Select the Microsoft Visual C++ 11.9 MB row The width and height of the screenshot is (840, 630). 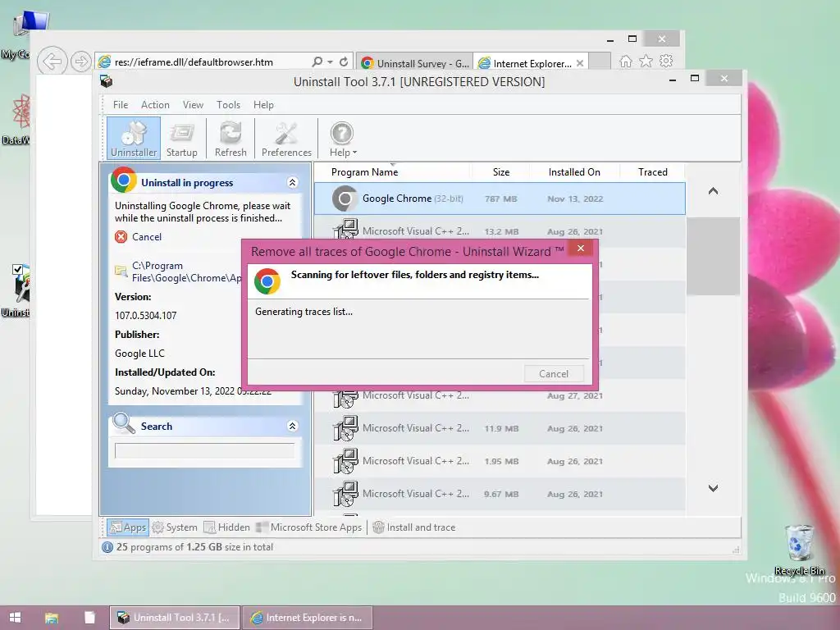[x=500, y=428]
